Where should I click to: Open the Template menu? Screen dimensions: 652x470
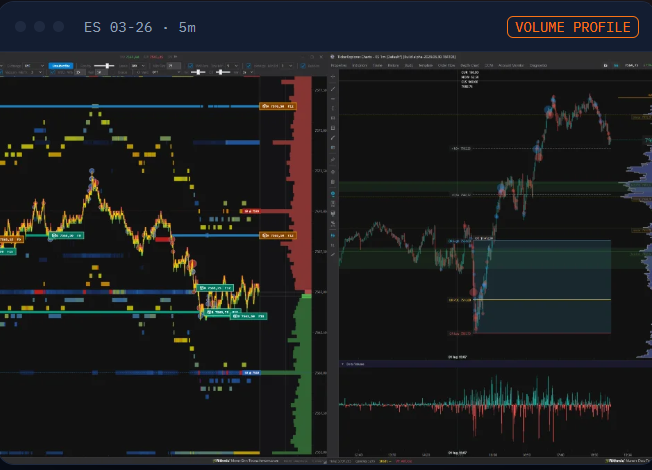pyautogui.click(x=425, y=65)
